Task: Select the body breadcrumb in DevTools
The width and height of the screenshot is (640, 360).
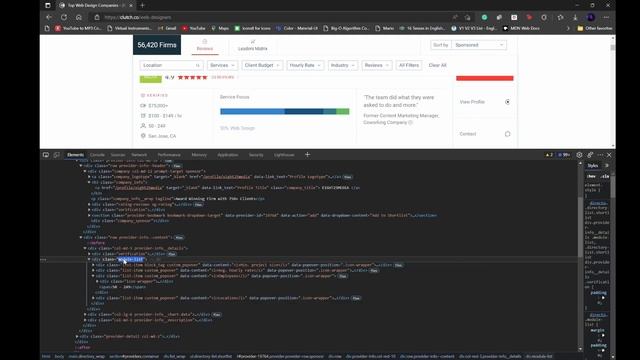Action: pos(59,356)
